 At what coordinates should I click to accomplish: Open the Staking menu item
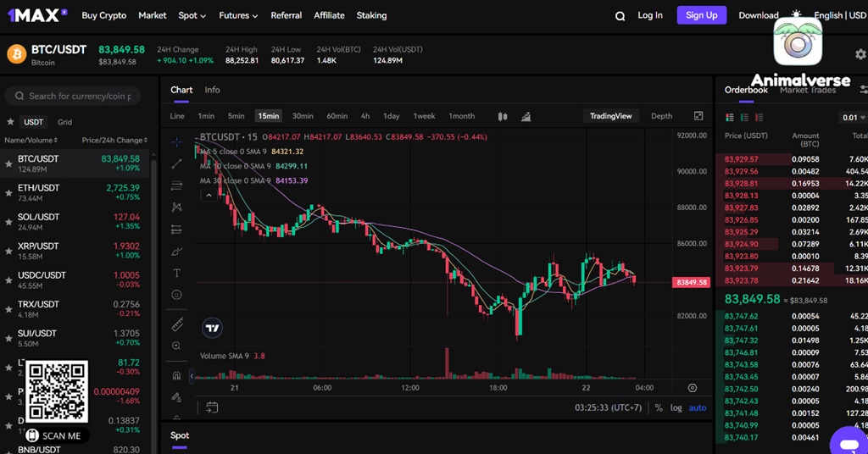coord(371,15)
